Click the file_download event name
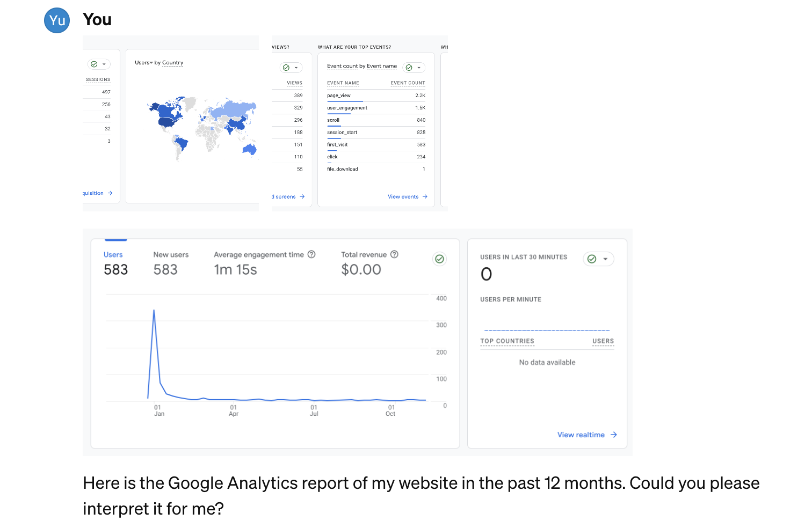812x528 pixels. 343,169
